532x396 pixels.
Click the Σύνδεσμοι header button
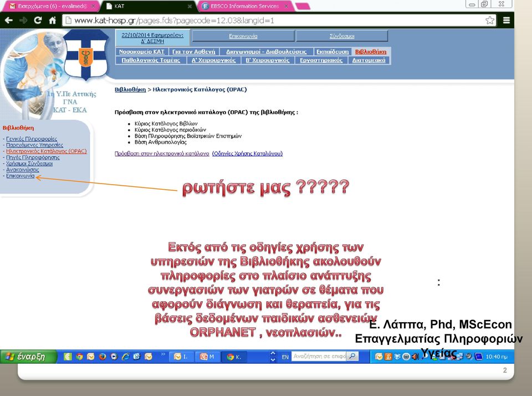tap(342, 36)
